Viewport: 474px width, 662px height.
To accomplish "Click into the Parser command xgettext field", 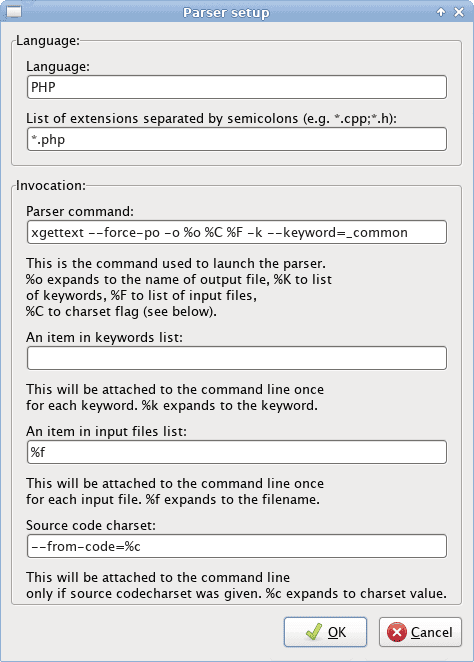I will click(237, 232).
